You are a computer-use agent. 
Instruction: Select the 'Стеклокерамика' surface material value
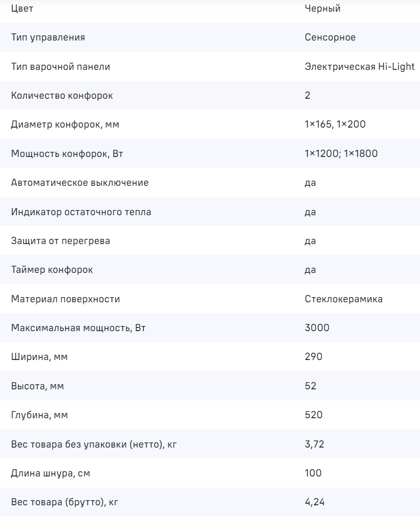tap(344, 299)
